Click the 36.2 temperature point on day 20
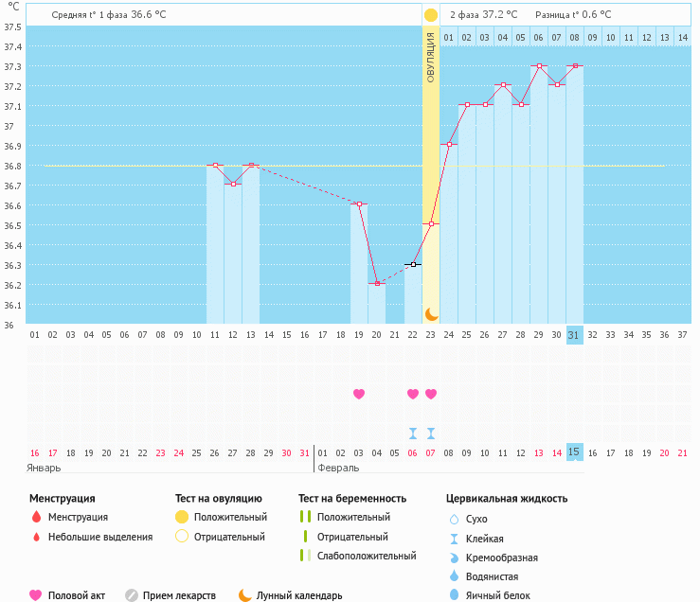The height and width of the screenshot is (602, 700). click(x=377, y=283)
